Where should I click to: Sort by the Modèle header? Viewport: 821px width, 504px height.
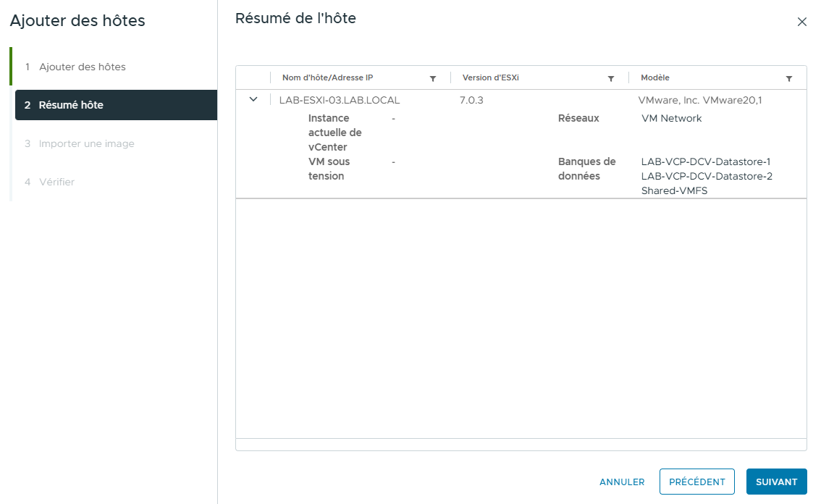[654, 77]
